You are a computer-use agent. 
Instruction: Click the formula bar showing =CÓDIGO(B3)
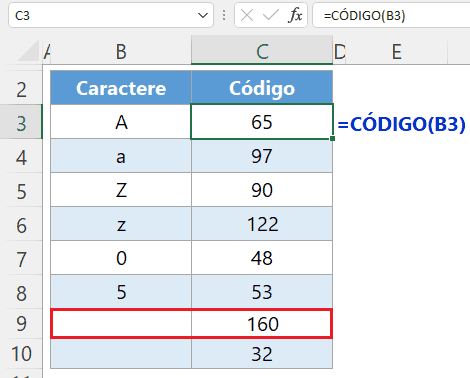[392, 15]
